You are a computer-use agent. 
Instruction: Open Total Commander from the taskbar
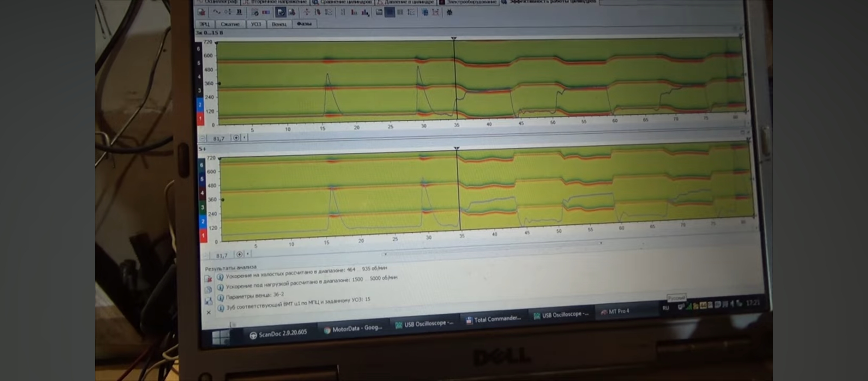493,319
